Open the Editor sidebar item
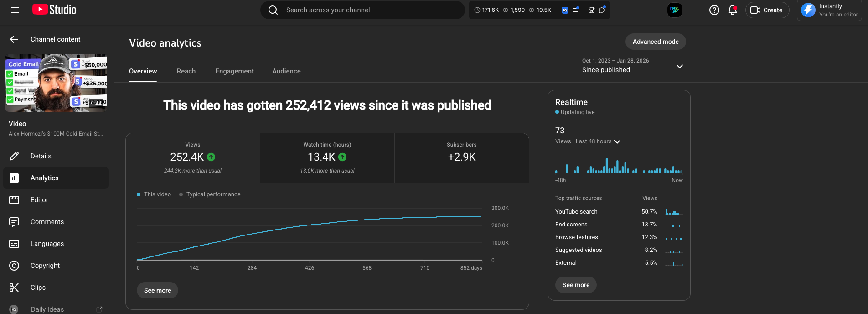 [x=39, y=200]
